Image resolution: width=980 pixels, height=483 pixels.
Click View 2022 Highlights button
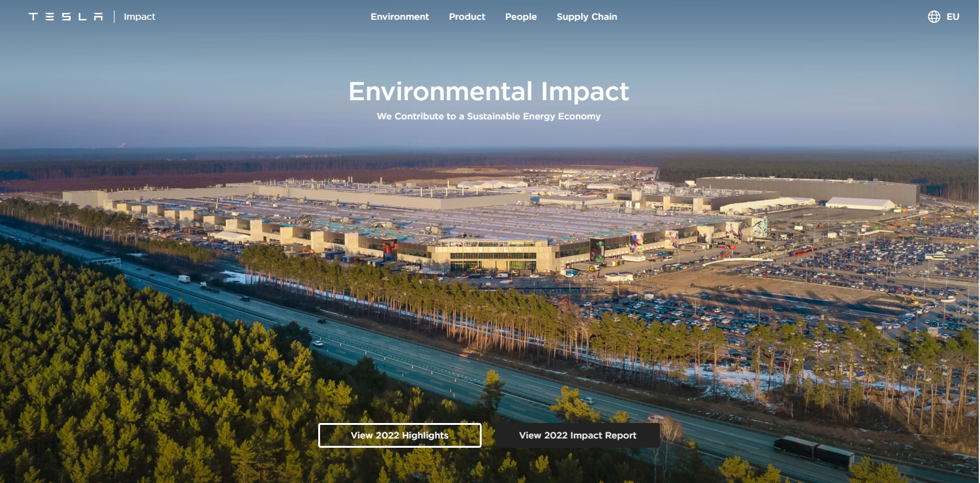click(x=399, y=435)
